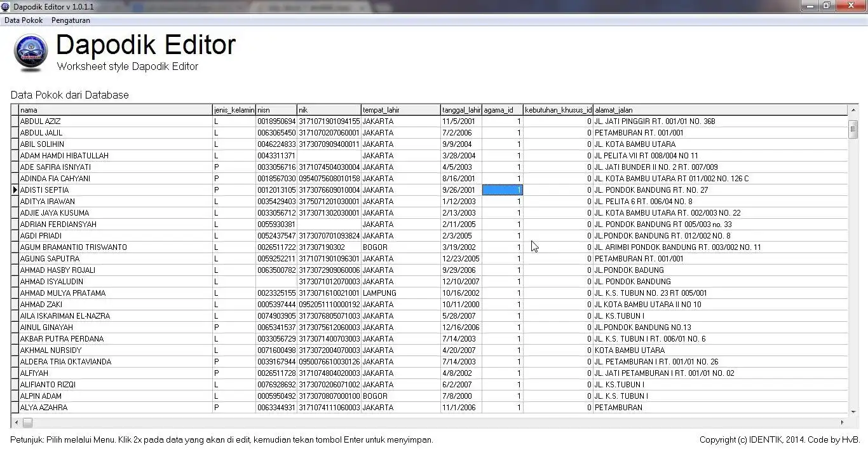Select the name cell AKHMAL NURSIDY
This screenshot has width=868, height=463.
pyautogui.click(x=116, y=350)
